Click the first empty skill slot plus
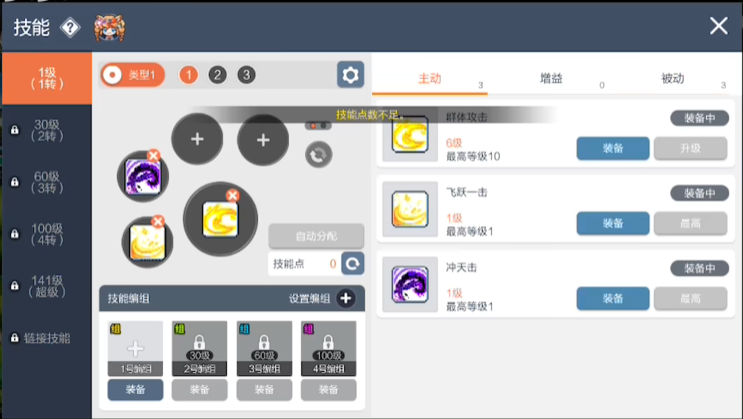The height and width of the screenshot is (419, 743). pyautogui.click(x=197, y=140)
